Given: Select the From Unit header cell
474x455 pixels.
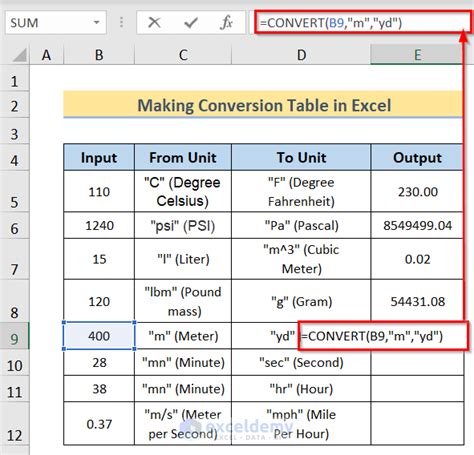Looking at the screenshot, I should tap(183, 157).
